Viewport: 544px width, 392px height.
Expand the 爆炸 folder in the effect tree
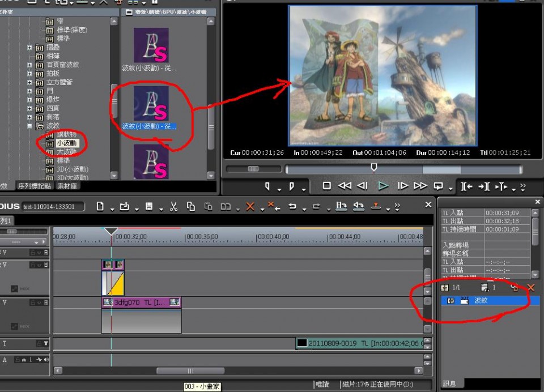[29, 100]
